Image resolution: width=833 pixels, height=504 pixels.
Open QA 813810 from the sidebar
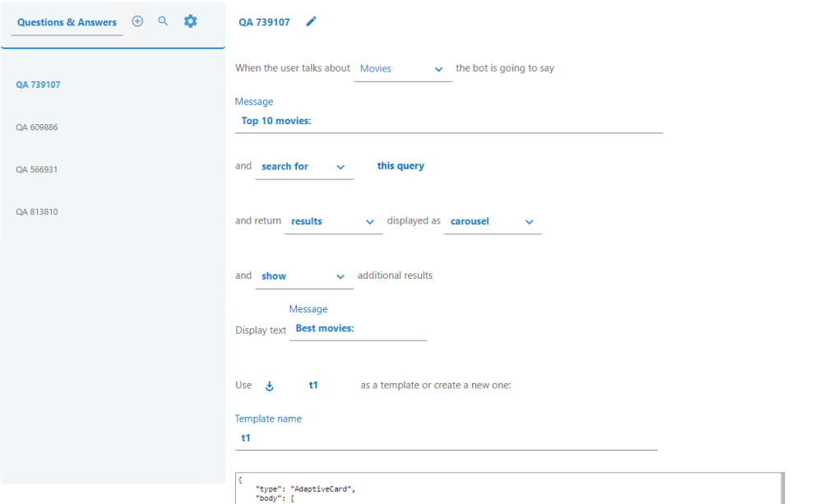37,212
